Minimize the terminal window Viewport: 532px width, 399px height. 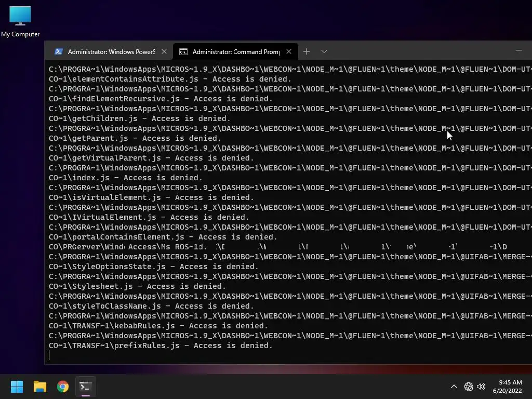point(519,50)
